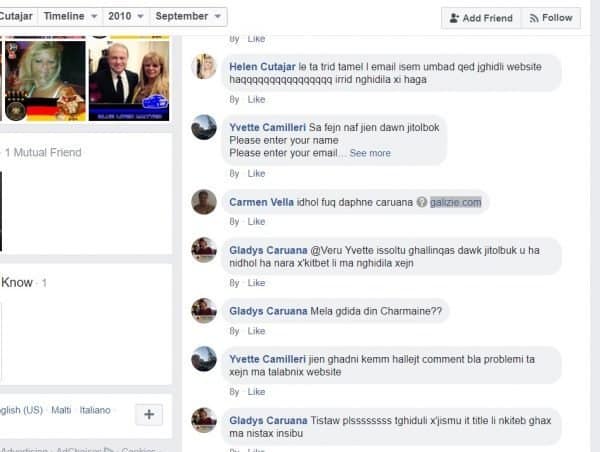Screen dimensions: 600x452
Task: Click the question mark icon before galizie.com
Action: tap(422, 202)
